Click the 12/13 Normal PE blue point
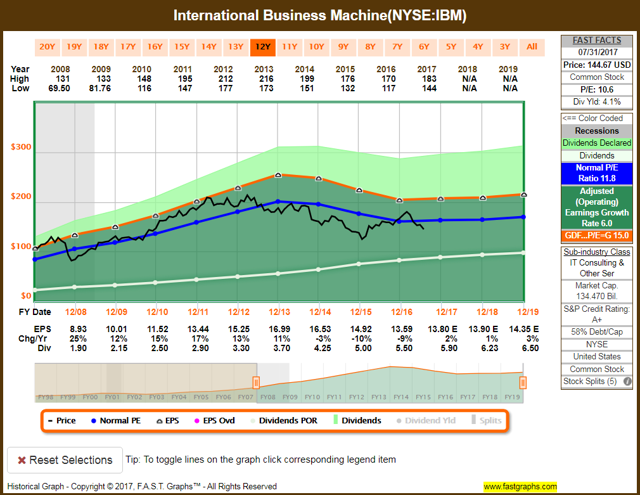Viewport: 640px width, 495px height. click(x=278, y=201)
